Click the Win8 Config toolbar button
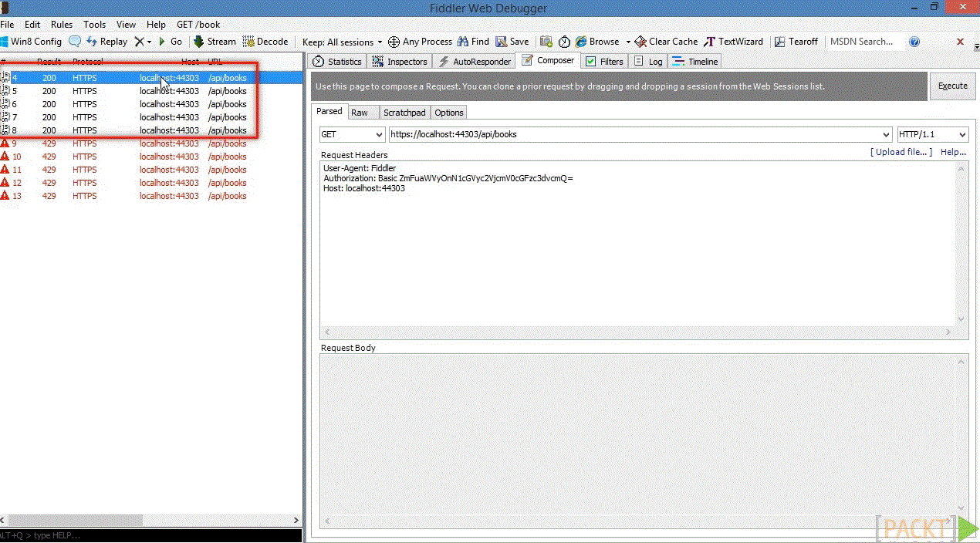Screen dimensions: 980x543 (31, 42)
